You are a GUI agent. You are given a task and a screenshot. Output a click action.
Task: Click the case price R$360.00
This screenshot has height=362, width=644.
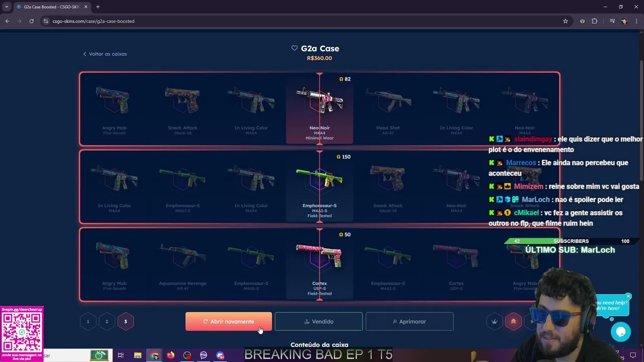(x=319, y=58)
